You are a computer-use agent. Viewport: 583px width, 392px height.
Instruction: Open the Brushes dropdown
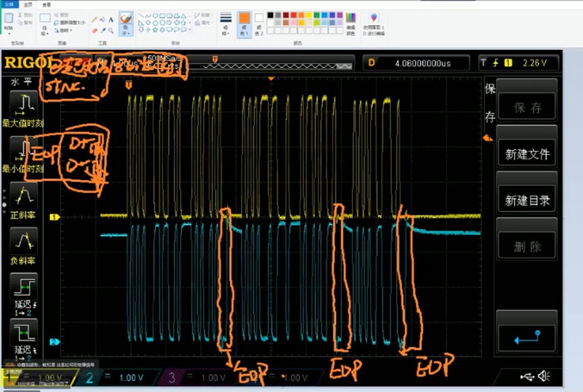pyautogui.click(x=125, y=31)
